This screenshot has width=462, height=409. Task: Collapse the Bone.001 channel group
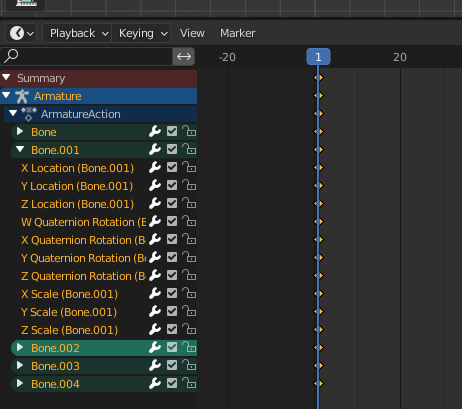[20, 149]
